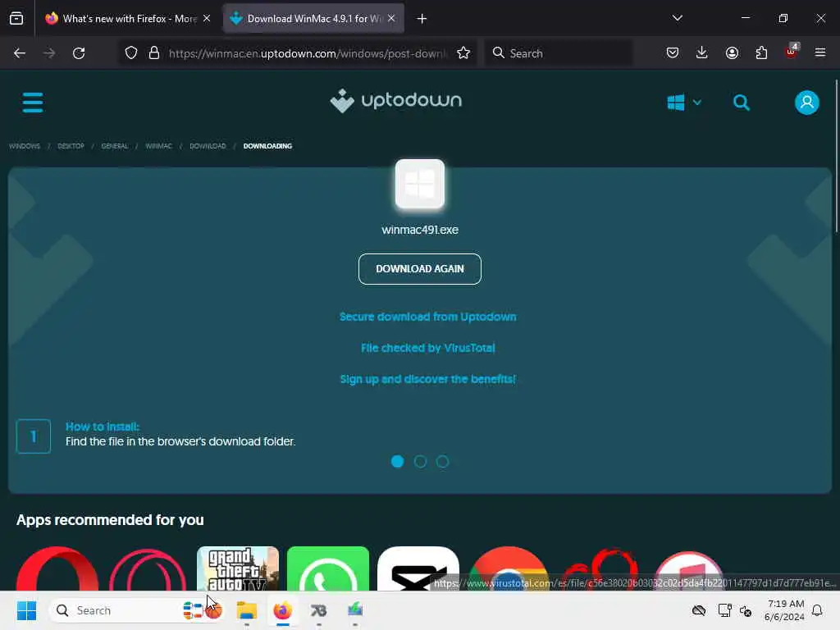
Task: Open the Grand Theft Auto IV app
Action: 238,568
